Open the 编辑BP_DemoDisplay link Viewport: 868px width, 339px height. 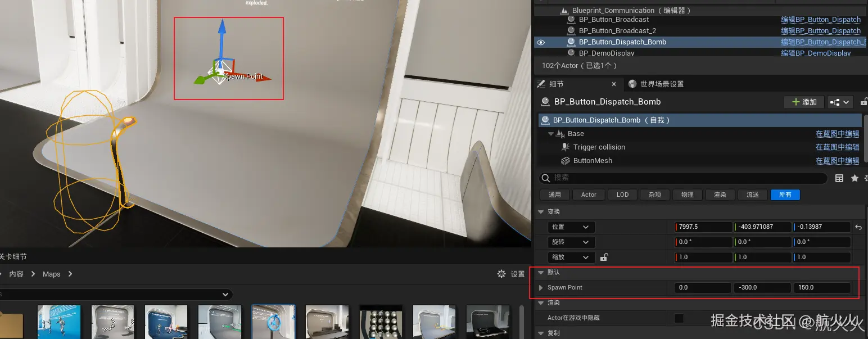816,53
